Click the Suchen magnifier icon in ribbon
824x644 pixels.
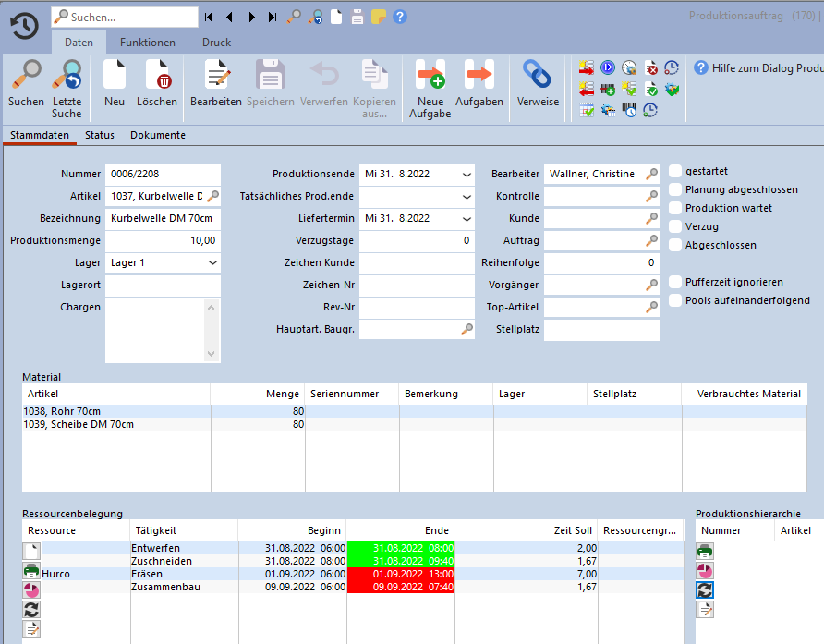click(x=26, y=76)
